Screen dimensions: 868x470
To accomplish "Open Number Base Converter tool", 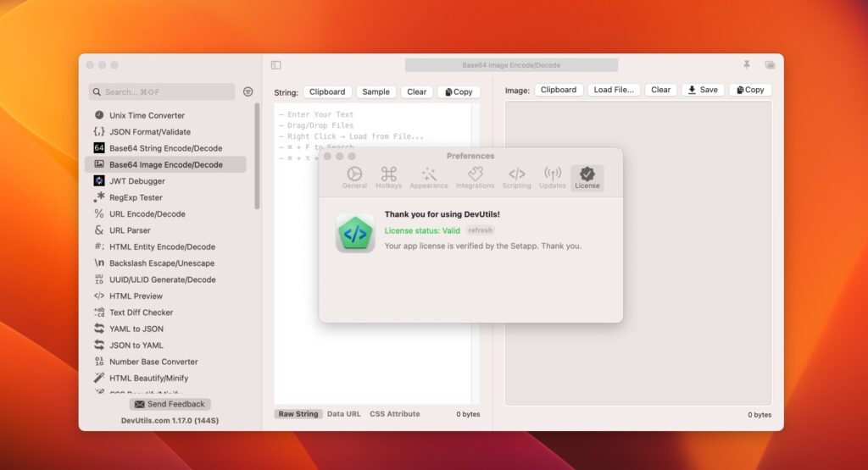I will pos(166,362).
